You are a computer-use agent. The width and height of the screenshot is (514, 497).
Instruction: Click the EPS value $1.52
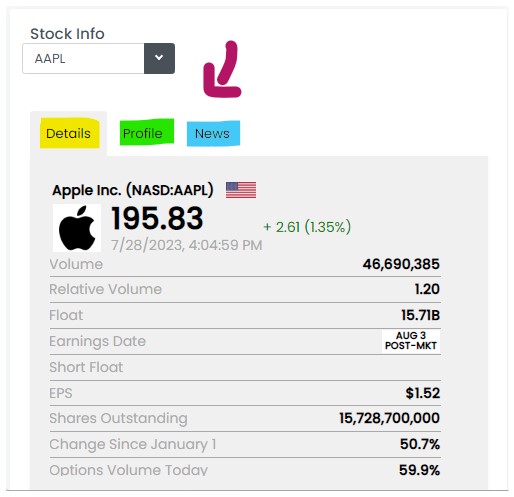(x=423, y=393)
